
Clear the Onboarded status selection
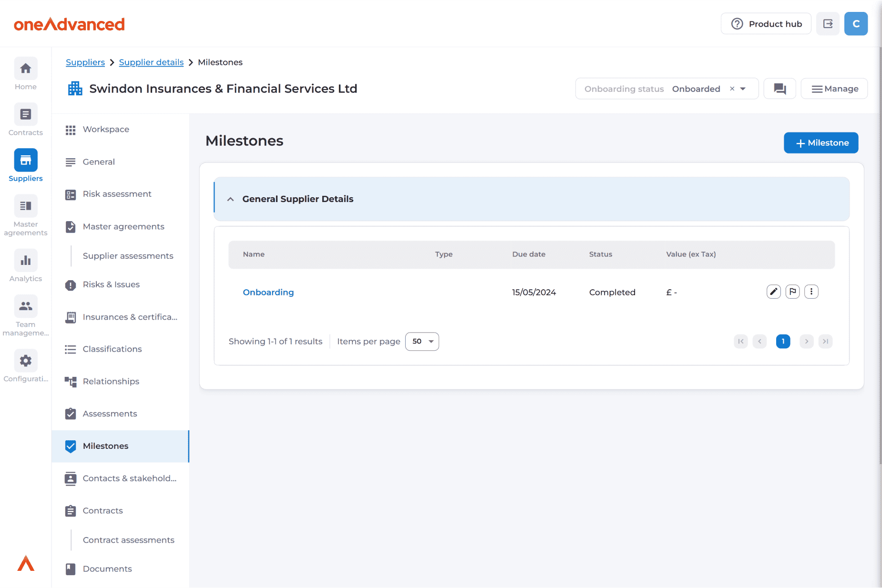pos(732,89)
